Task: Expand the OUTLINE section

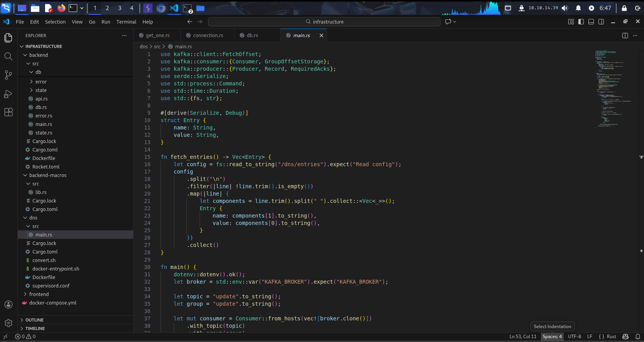Action: pos(34,320)
